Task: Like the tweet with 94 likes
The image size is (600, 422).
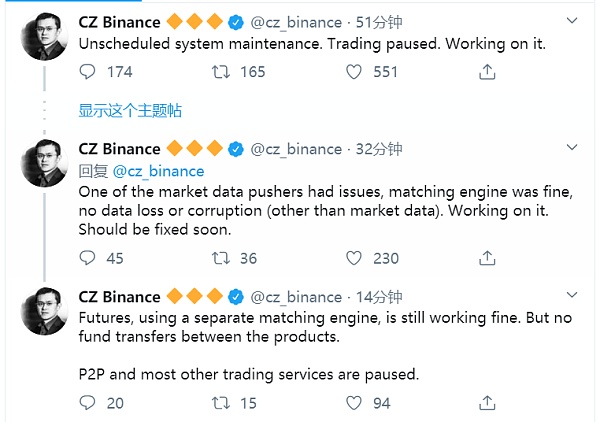Action: coord(353,403)
